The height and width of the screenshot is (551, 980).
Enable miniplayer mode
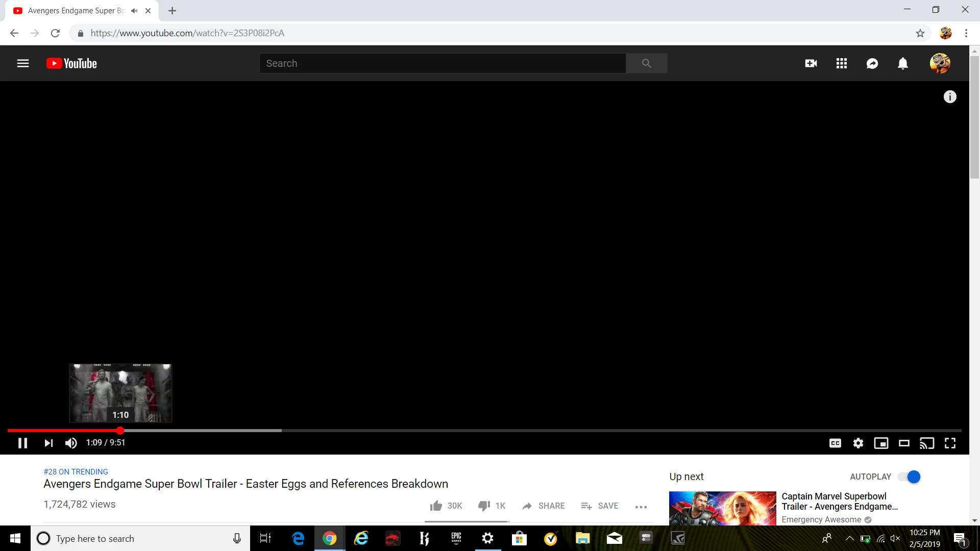click(x=881, y=443)
